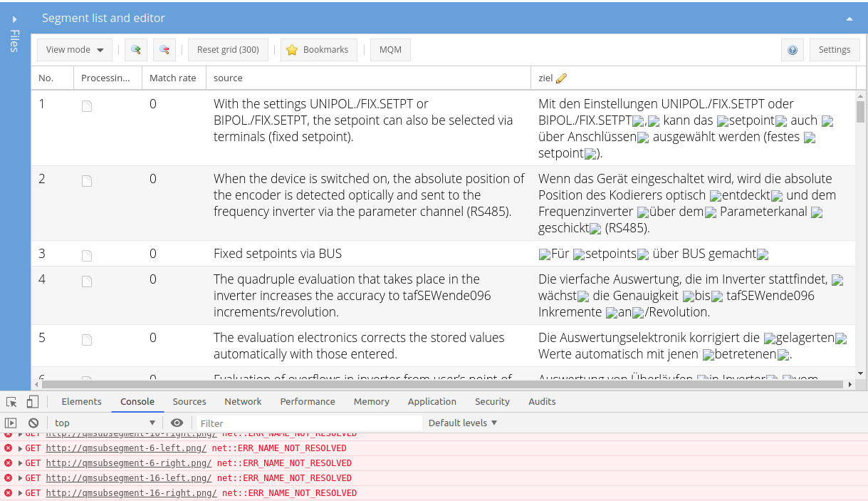Image resolution: width=868 pixels, height=501 pixels.
Task: Click the zoom out magnifier icon
Action: click(164, 50)
